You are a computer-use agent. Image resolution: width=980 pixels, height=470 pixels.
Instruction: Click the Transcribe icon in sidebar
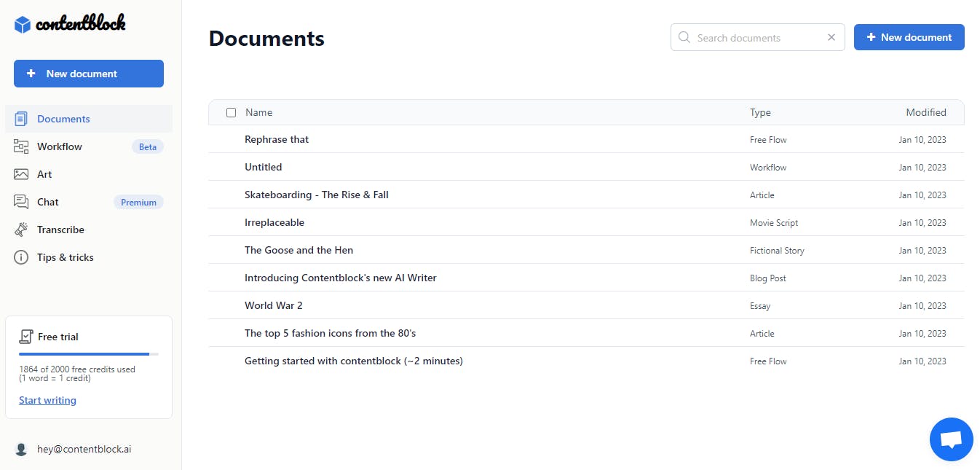tap(21, 230)
